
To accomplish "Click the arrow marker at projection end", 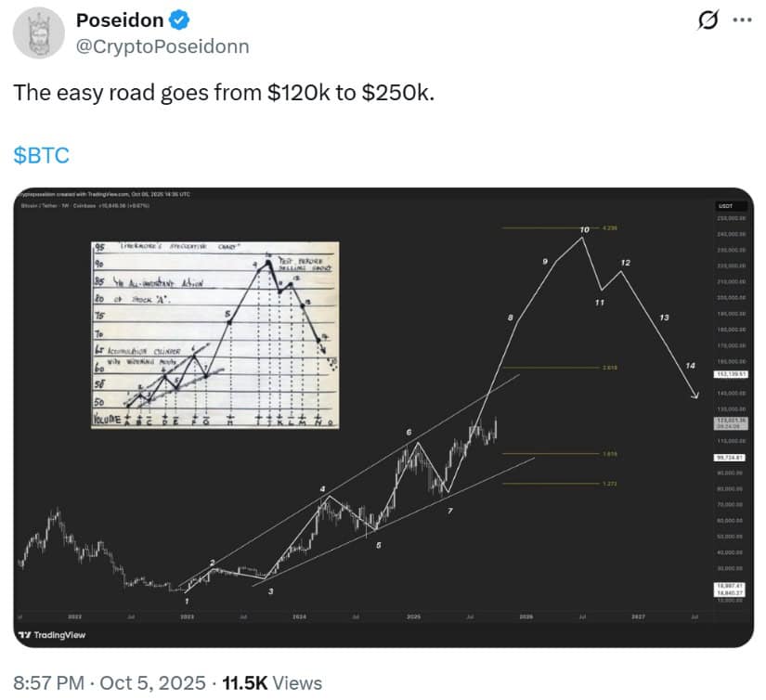I will pyautogui.click(x=695, y=395).
